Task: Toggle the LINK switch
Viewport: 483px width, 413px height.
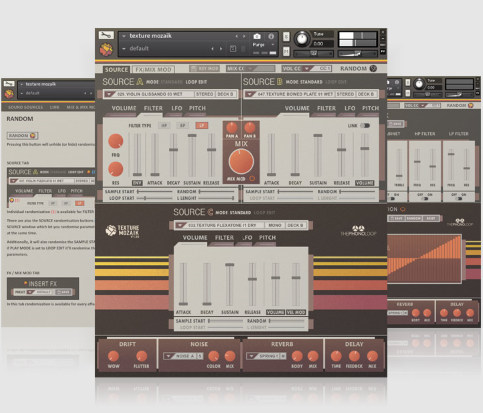Action: coord(365,126)
